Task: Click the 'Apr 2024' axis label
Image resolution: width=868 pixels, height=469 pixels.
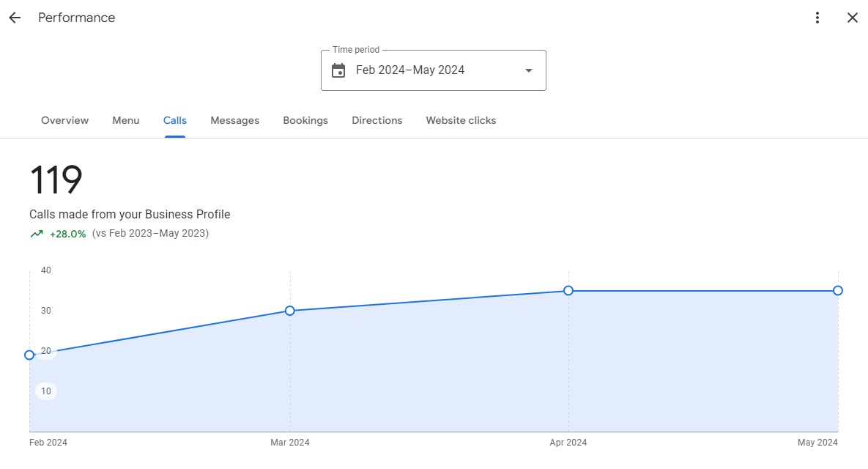Action: pyautogui.click(x=568, y=443)
